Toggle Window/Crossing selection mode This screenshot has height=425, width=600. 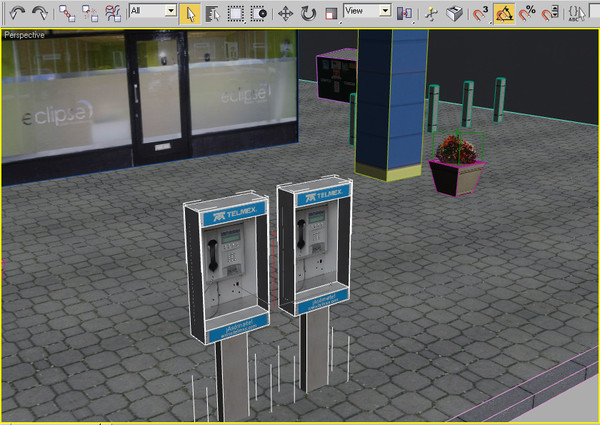pyautogui.click(x=259, y=14)
